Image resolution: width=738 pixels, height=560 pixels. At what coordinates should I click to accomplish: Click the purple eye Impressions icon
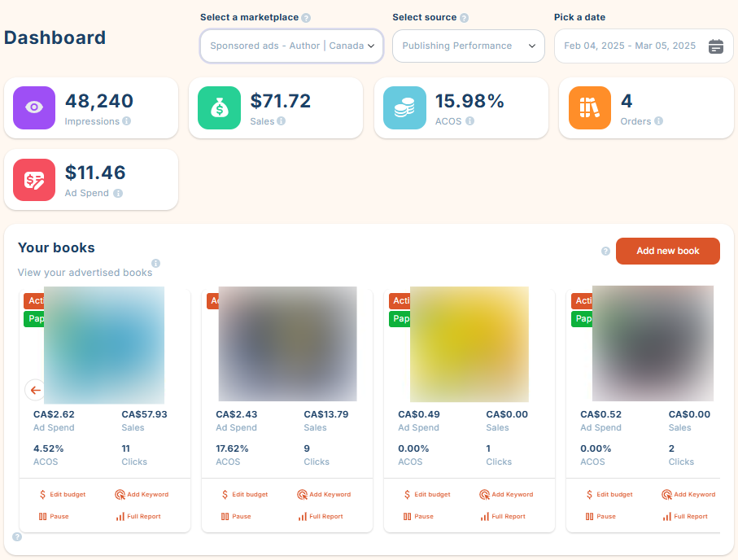click(34, 108)
